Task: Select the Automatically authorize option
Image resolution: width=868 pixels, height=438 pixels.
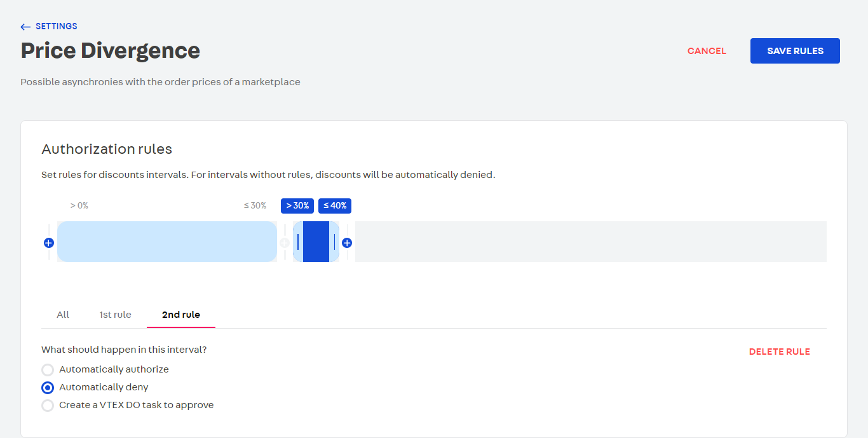Action: tap(48, 369)
